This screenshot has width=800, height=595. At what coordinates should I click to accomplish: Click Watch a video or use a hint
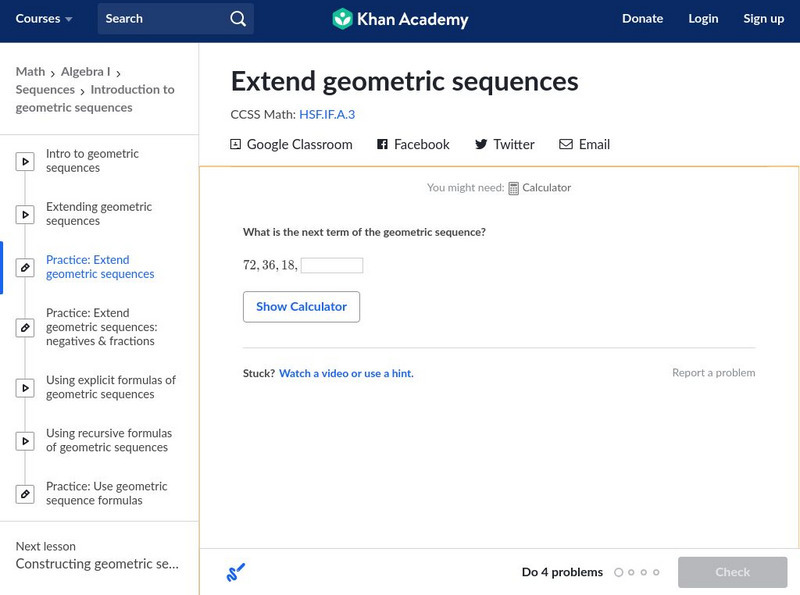[x=346, y=373]
